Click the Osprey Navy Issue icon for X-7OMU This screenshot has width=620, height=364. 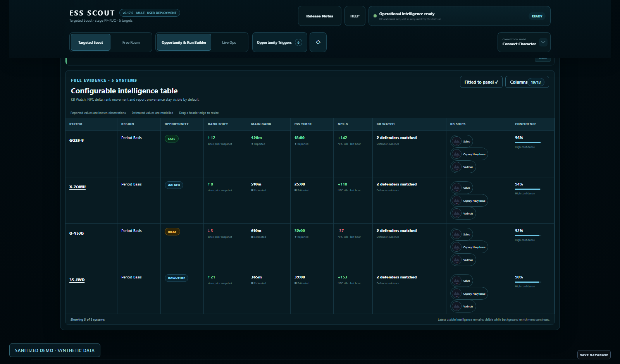pos(457,201)
